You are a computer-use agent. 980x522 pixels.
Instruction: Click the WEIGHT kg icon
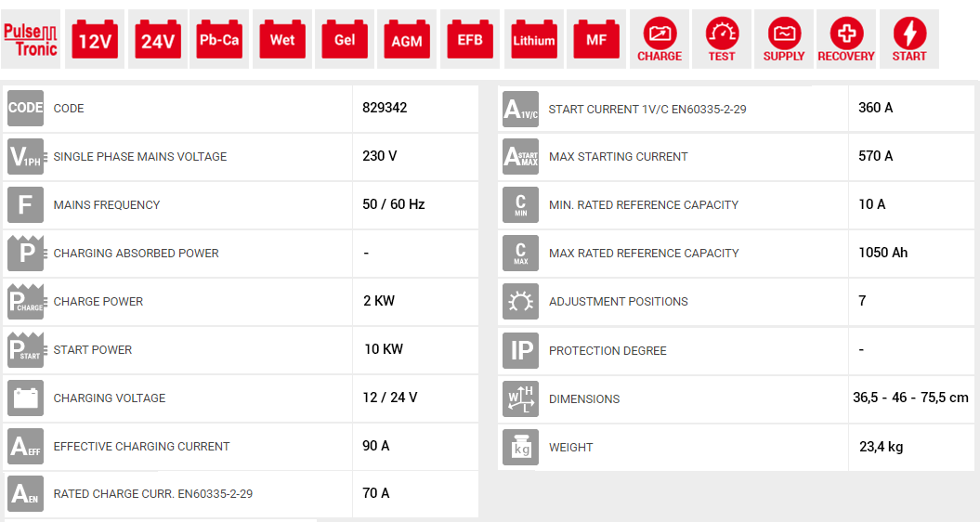click(520, 447)
